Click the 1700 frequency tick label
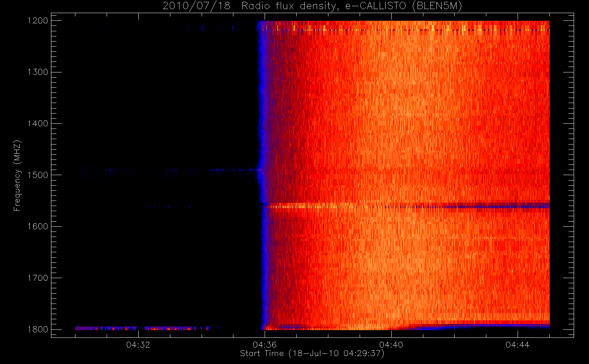 38,278
